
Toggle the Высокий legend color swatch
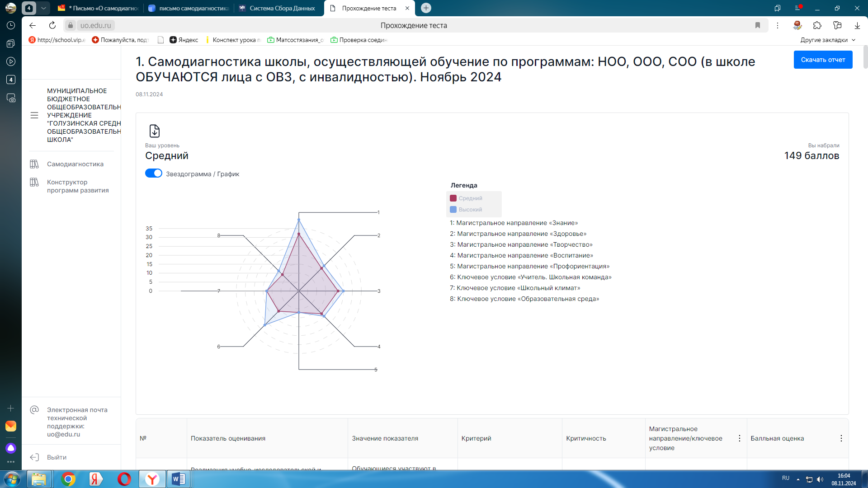(453, 210)
